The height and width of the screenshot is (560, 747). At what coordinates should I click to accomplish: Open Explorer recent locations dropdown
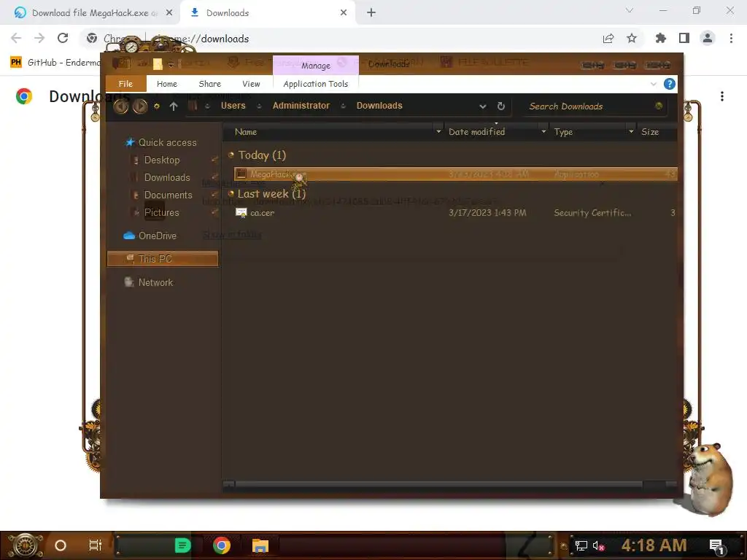[156, 106]
